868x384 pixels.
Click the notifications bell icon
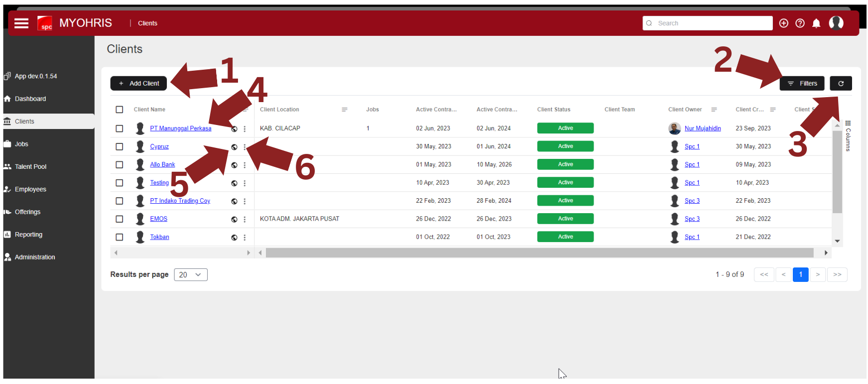[x=816, y=23]
